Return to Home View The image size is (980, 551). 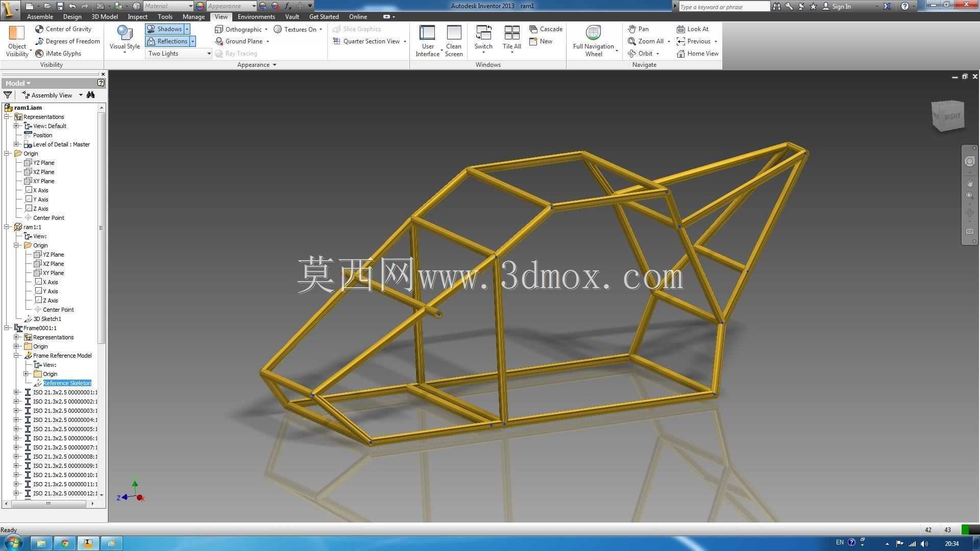click(697, 54)
